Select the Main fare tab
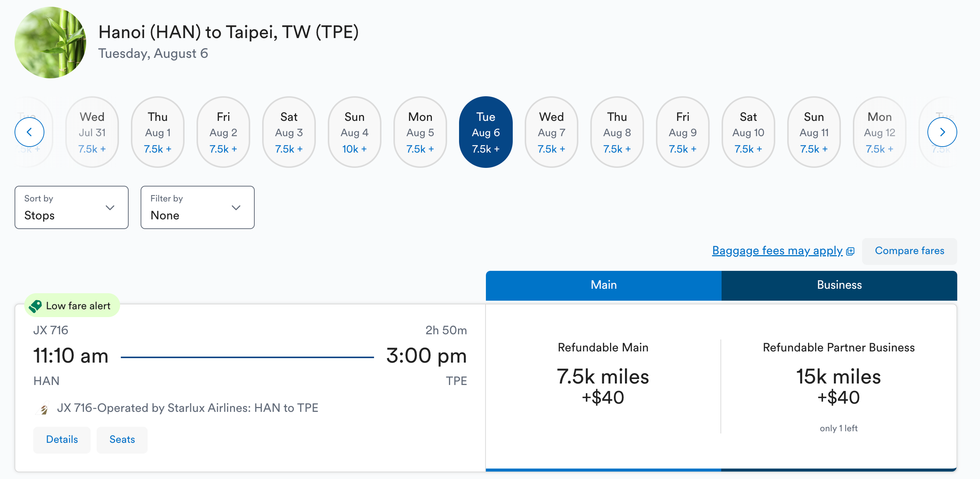The image size is (980, 479). pos(603,285)
